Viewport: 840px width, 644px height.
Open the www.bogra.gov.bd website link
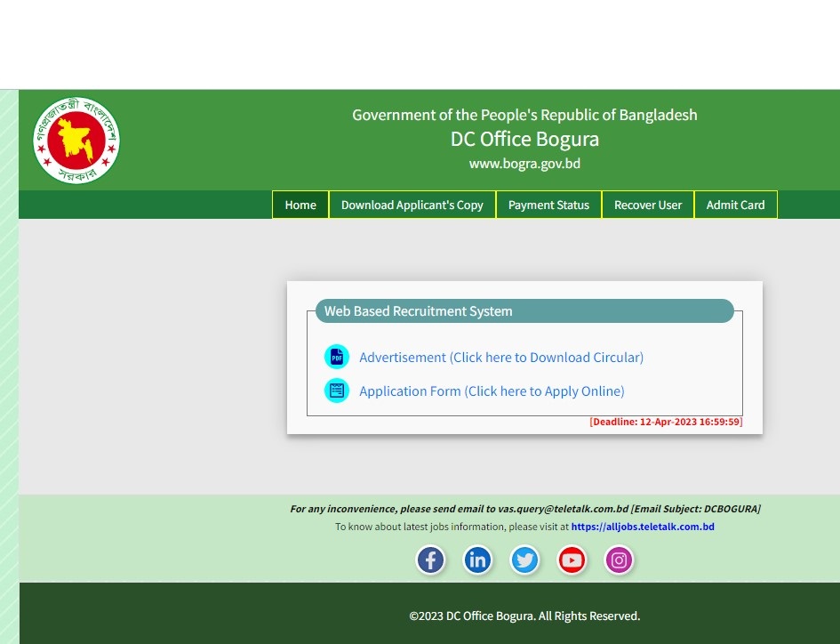[524, 163]
